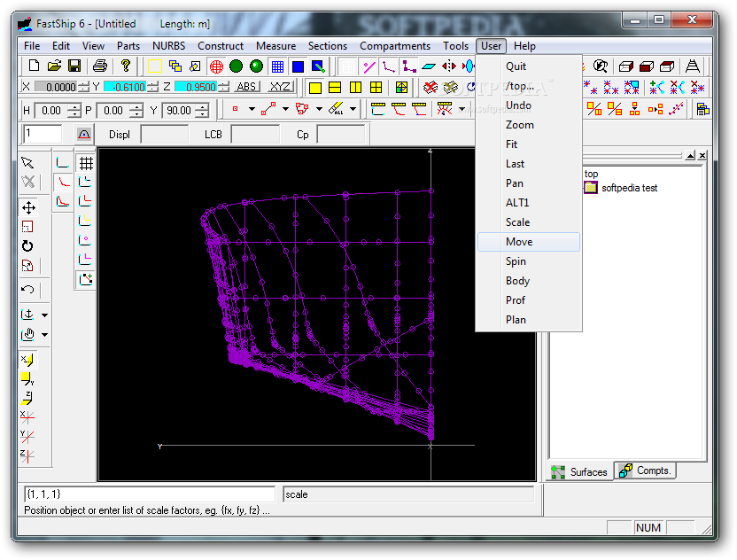Expand the anchor tool dropdown arrow
The image size is (737, 560).
coord(44,315)
